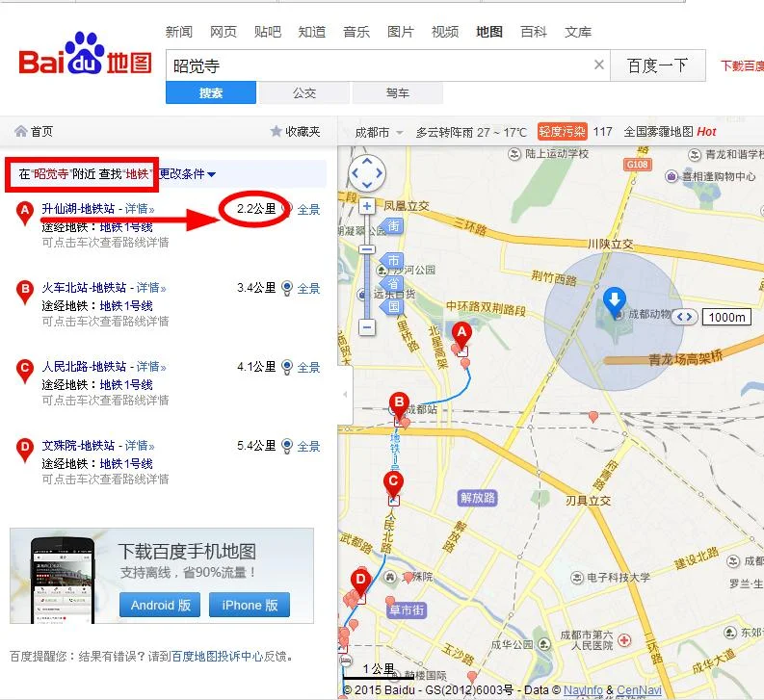Open 地铁1号线 link under 火车北站
This screenshot has height=700, width=764.
coord(126,306)
